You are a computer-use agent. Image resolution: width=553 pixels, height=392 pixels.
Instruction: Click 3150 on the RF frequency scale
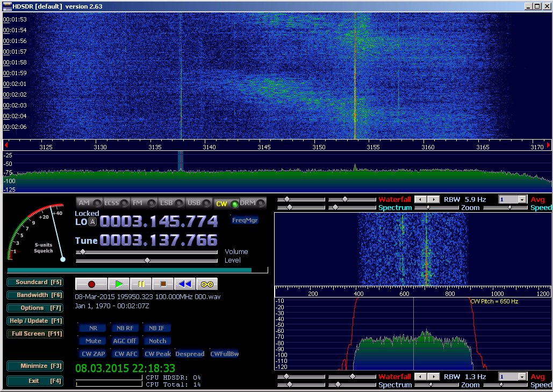(319, 147)
